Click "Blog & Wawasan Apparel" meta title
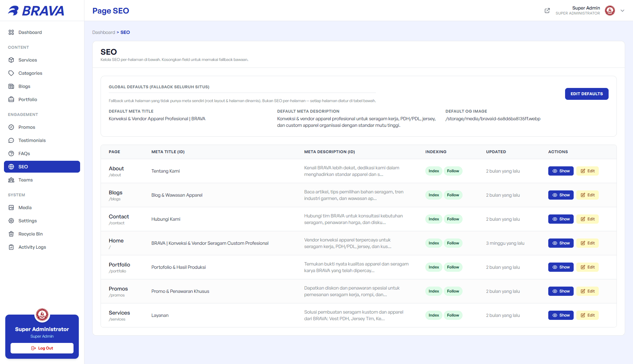This screenshot has width=633, height=364. [x=177, y=195]
